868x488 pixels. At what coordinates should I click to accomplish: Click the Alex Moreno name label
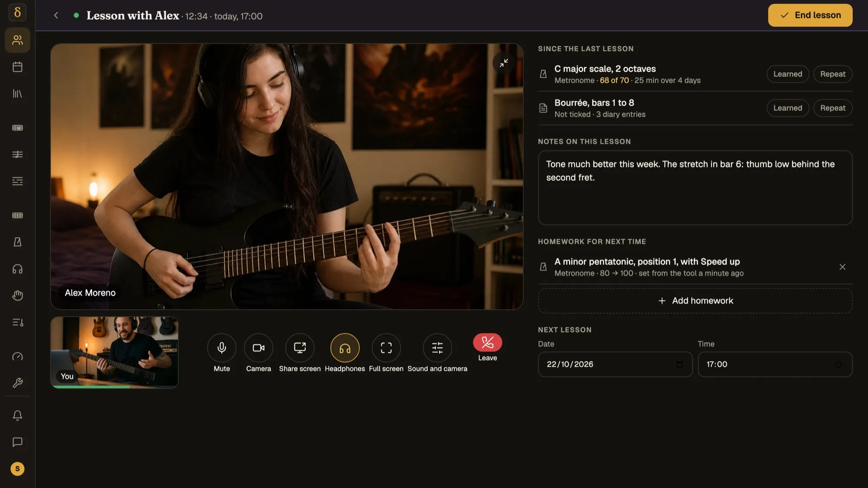coord(90,293)
